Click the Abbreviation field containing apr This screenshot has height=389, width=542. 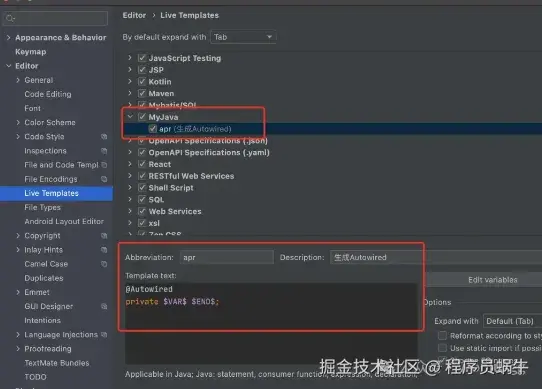coord(227,257)
